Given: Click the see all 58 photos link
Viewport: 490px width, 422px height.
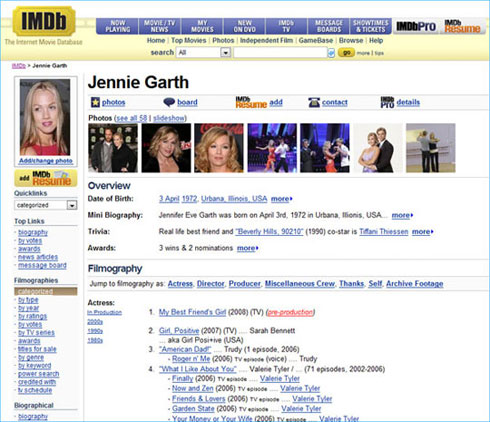Looking at the screenshot, I should pos(131,118).
